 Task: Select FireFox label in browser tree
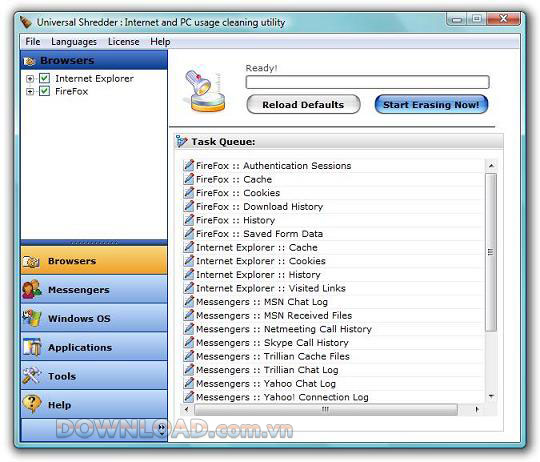click(x=72, y=92)
